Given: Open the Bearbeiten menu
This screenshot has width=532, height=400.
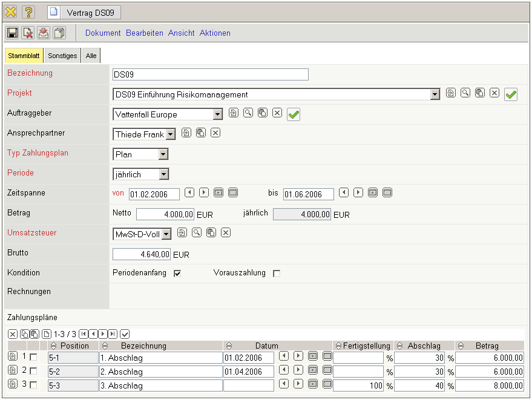Looking at the screenshot, I should click(x=145, y=33).
